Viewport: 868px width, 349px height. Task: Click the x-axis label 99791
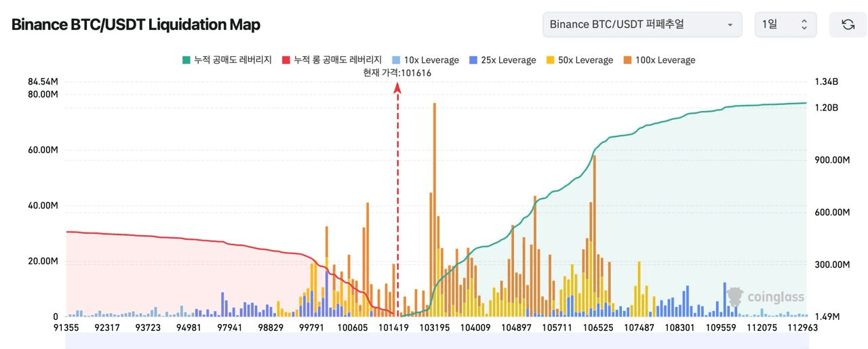click(311, 327)
